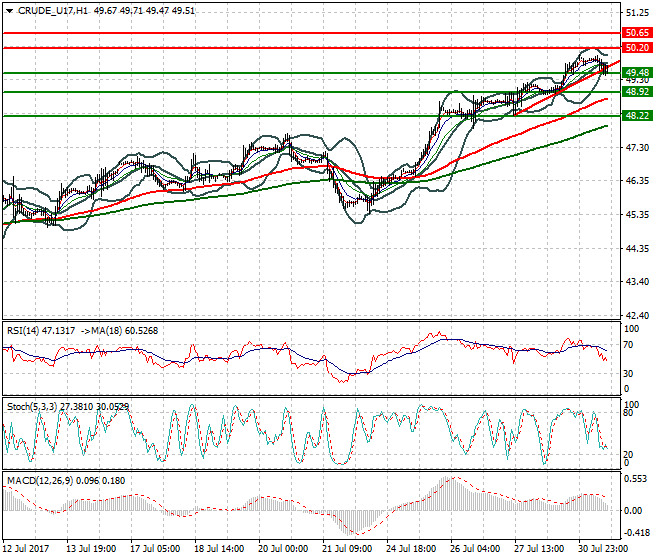Click the RSI scale value 70
This screenshot has height=560, width=660.
(x=628, y=345)
